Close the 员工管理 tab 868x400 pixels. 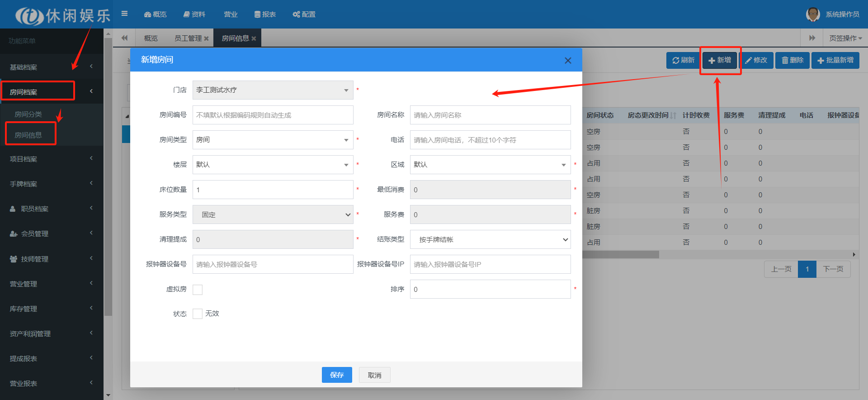click(206, 38)
